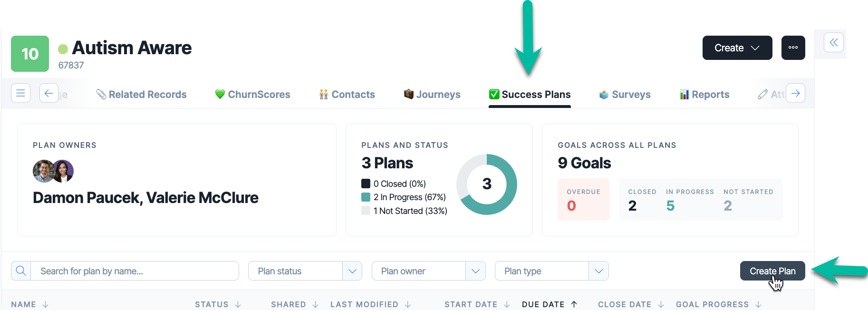Image resolution: width=868 pixels, height=310 pixels.
Task: Open the three-dot more options button
Action: pyautogui.click(x=793, y=48)
